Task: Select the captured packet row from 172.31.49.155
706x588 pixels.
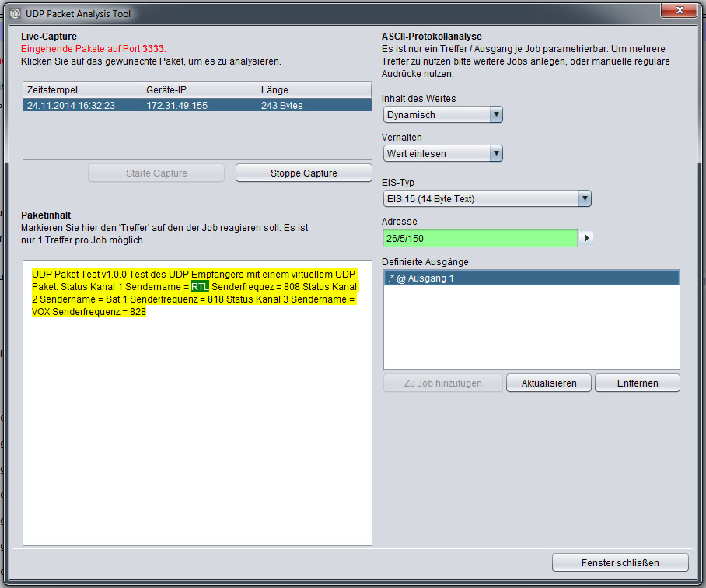Action: pos(197,106)
